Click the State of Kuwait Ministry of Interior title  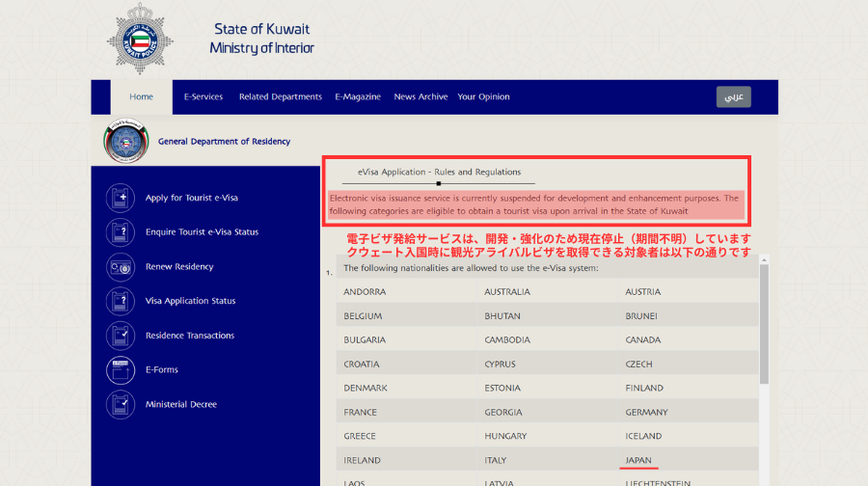point(261,39)
